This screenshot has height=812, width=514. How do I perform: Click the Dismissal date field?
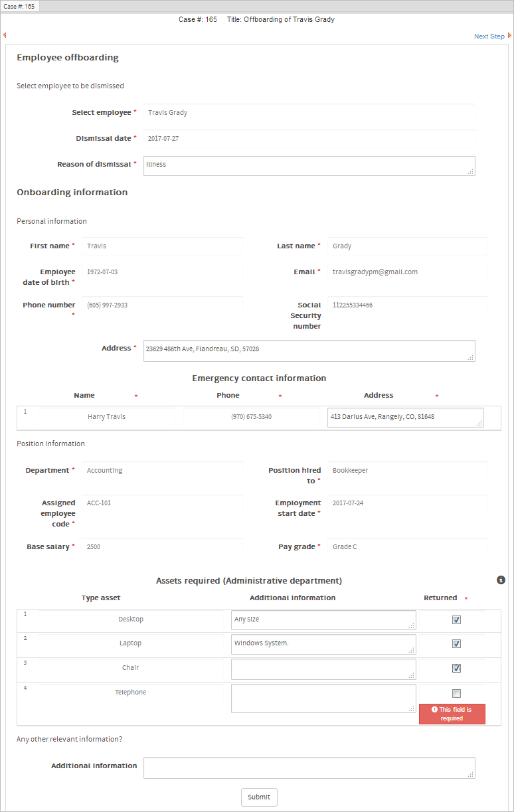point(309,139)
